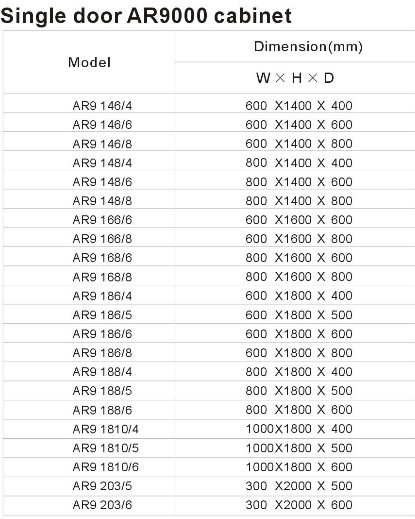Click the Single door AR9000 cabinet title
This screenshot has height=519, width=415.
click(x=146, y=16)
